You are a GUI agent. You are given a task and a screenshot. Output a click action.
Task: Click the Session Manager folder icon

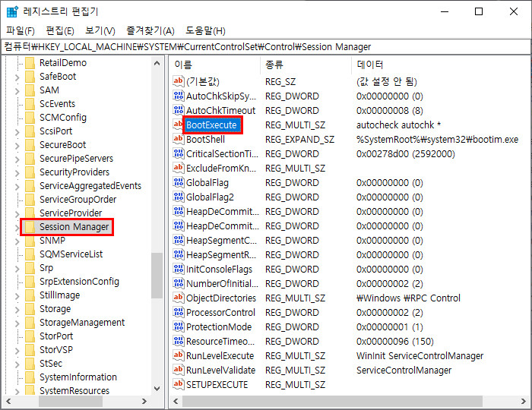point(30,227)
